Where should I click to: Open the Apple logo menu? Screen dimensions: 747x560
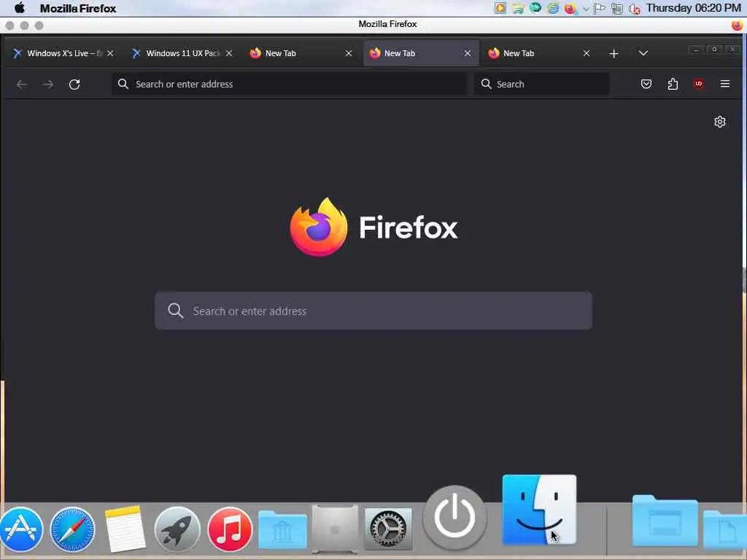[x=20, y=8]
